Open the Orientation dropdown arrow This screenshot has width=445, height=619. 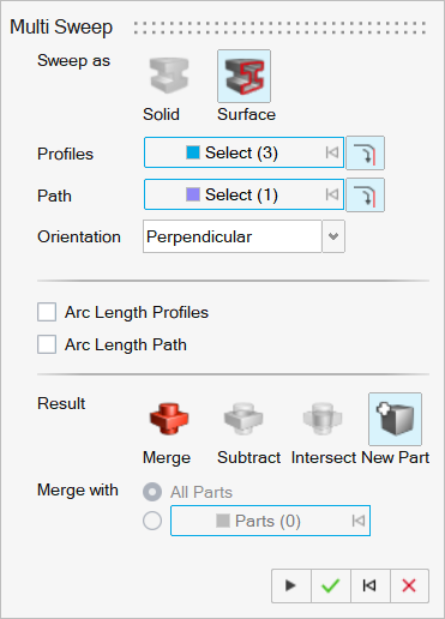334,236
